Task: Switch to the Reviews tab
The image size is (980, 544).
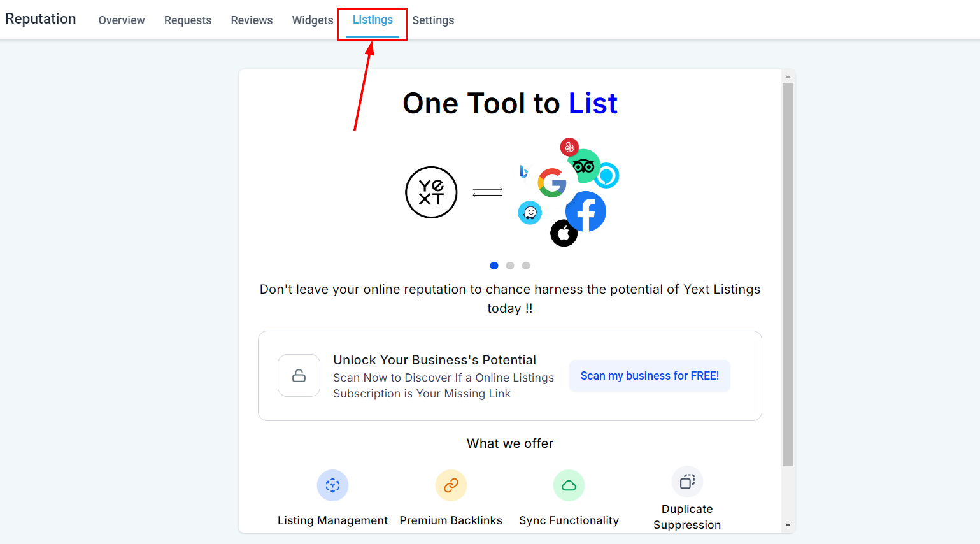Action: tap(252, 20)
